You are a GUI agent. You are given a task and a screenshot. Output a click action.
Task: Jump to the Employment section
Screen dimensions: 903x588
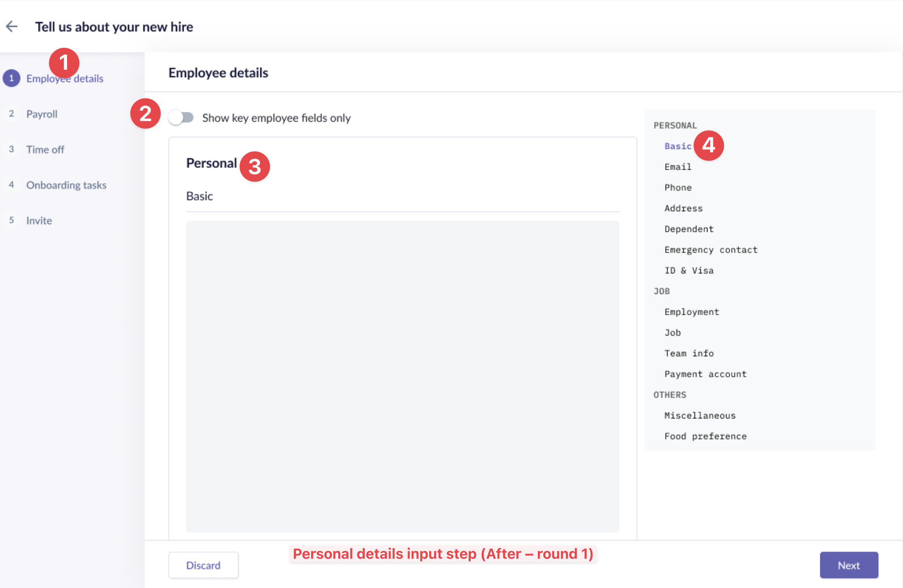point(691,312)
